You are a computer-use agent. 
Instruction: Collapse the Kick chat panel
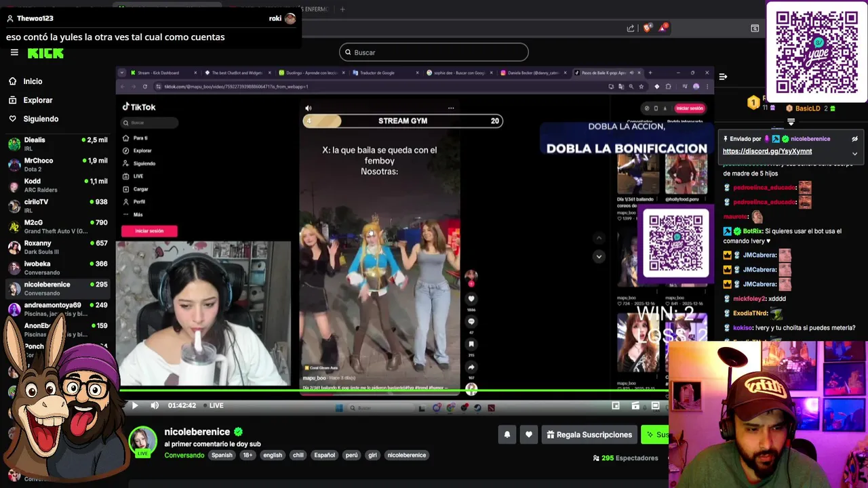(x=723, y=77)
